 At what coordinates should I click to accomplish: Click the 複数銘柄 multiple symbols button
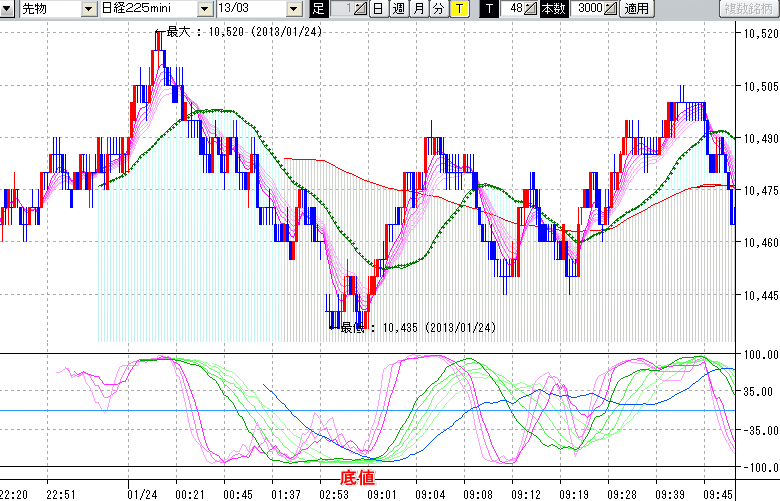(748, 9)
